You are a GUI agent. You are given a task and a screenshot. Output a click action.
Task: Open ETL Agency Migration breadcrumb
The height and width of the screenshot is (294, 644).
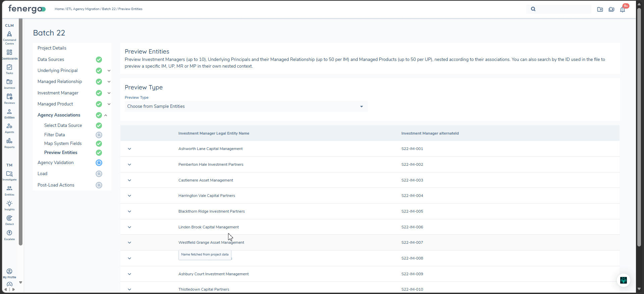(83, 9)
